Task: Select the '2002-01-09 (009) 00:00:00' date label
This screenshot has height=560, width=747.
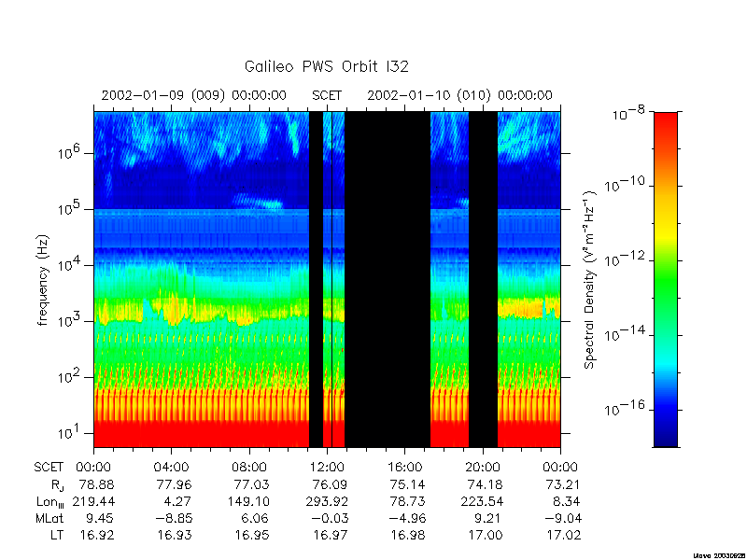Action: click(194, 95)
